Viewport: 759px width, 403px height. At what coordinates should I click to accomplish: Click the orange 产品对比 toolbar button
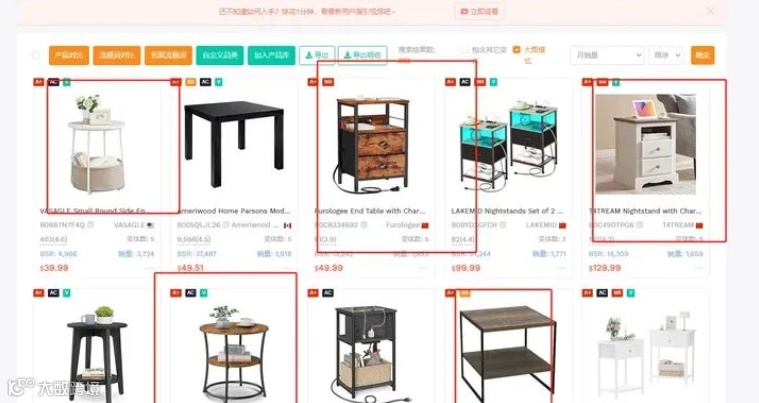(69, 55)
